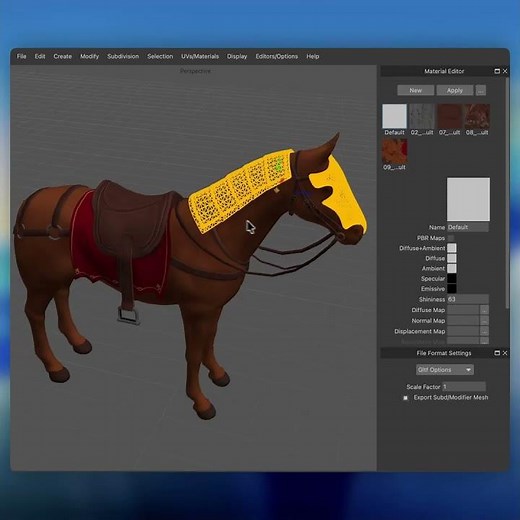This screenshot has height=520, width=520.
Task: Enable Export Subd/Modifier Mesh checkbox
Action: click(405, 398)
